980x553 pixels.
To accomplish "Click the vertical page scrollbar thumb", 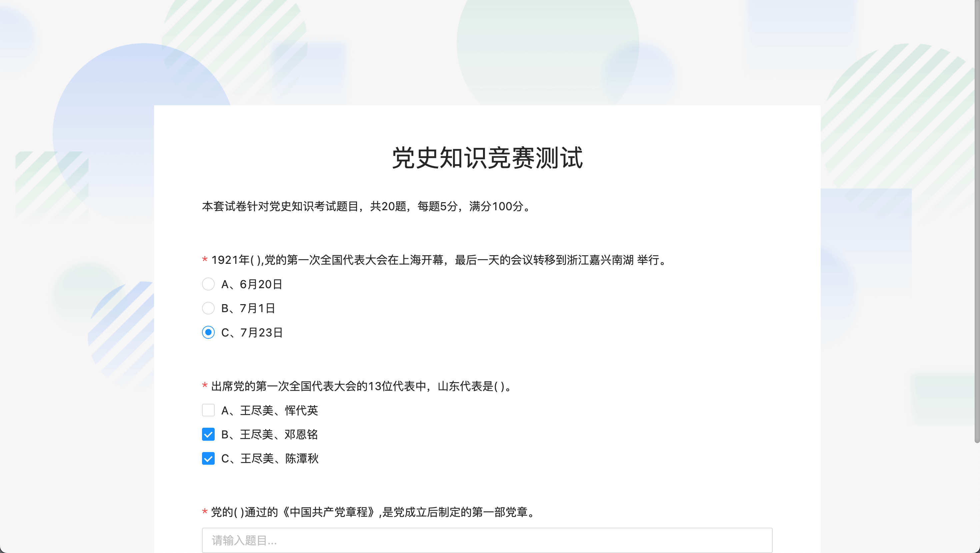I will coord(977,221).
